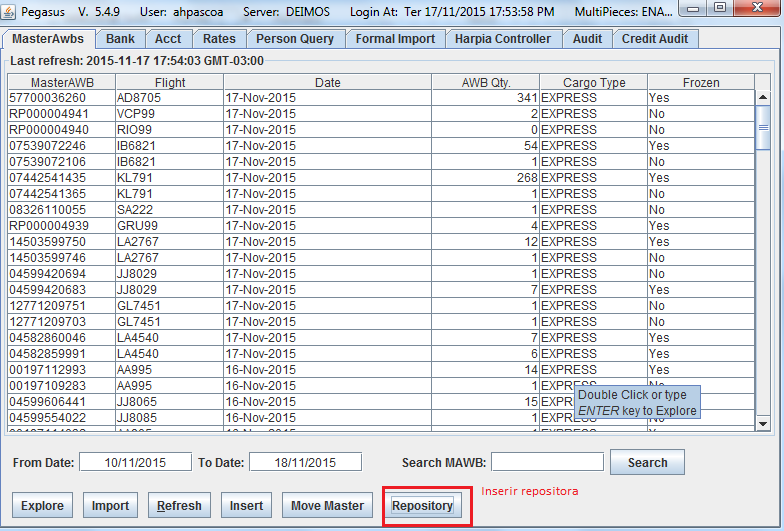Click the table scrollbar up arrow
Image resolution: width=784 pixels, height=531 pixels.
[763, 98]
